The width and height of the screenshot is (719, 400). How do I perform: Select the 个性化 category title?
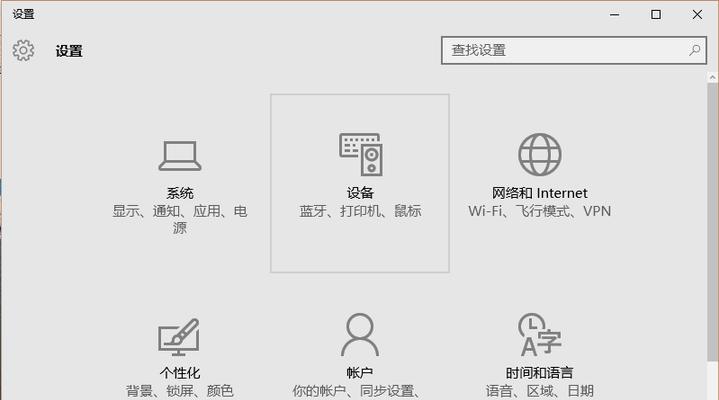click(x=180, y=373)
